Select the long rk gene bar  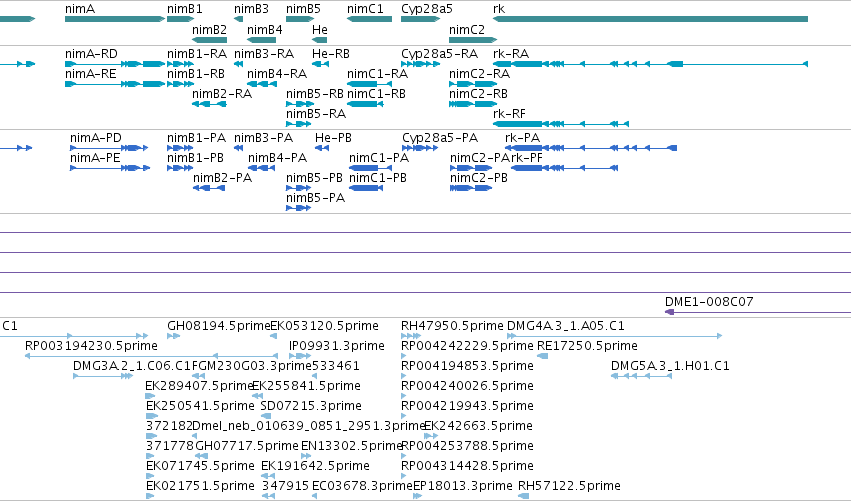(x=651, y=19)
